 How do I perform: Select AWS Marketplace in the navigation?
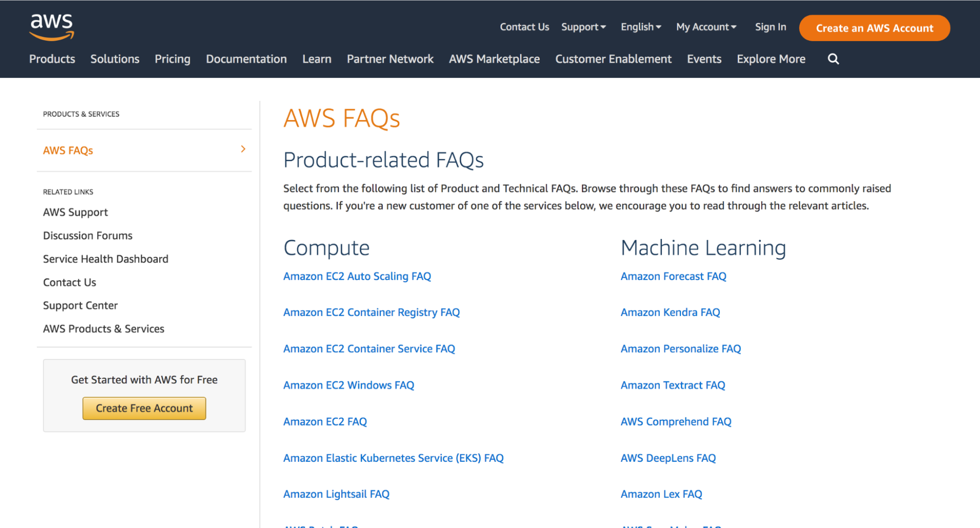pyautogui.click(x=494, y=59)
